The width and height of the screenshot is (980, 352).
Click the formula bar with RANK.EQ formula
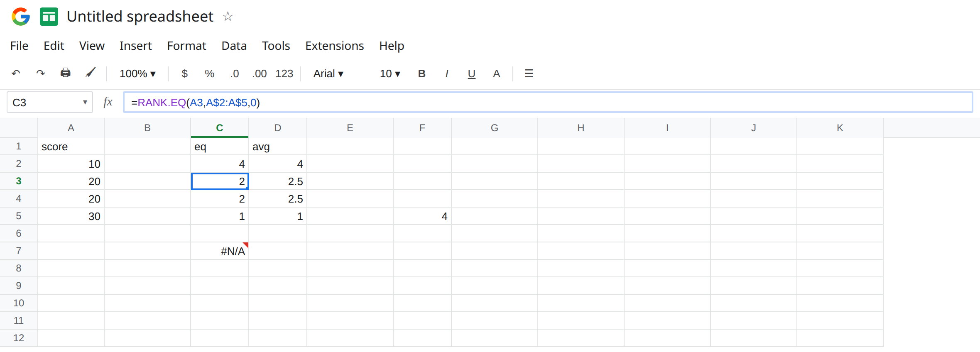(x=548, y=102)
